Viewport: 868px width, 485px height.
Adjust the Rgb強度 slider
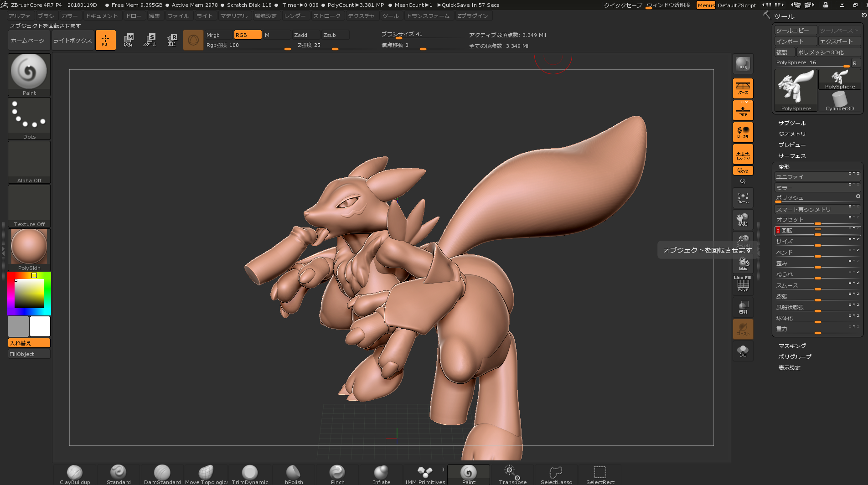[x=248, y=46]
